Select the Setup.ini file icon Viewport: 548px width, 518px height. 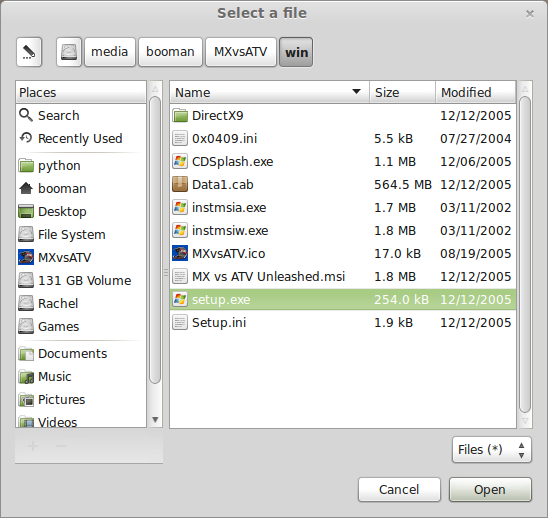click(x=180, y=323)
